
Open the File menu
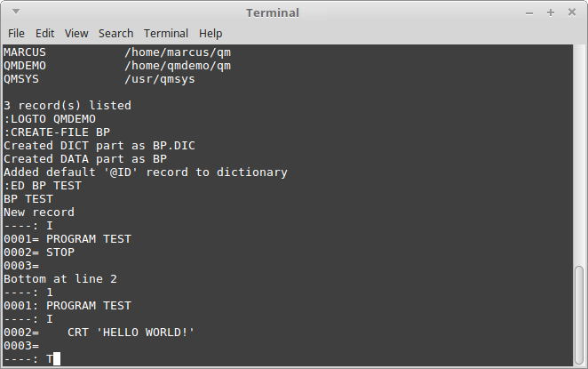pyautogui.click(x=16, y=34)
